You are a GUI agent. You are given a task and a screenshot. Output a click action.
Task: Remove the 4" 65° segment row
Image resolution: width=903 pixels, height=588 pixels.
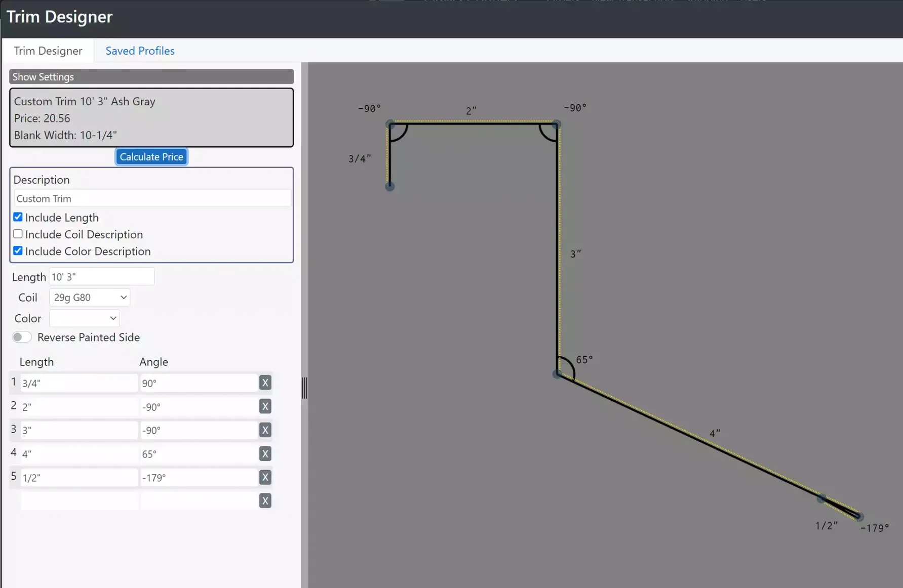point(265,454)
